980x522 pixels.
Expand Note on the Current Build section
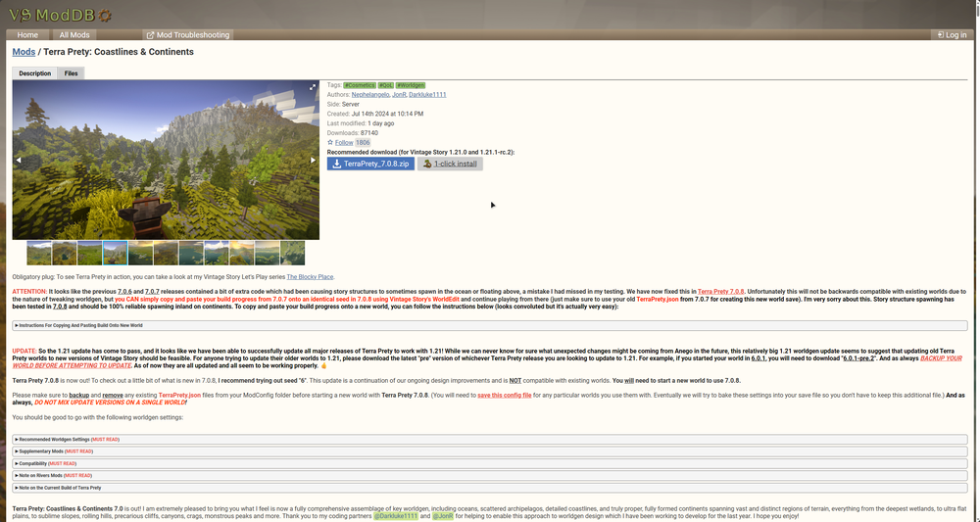490,488
